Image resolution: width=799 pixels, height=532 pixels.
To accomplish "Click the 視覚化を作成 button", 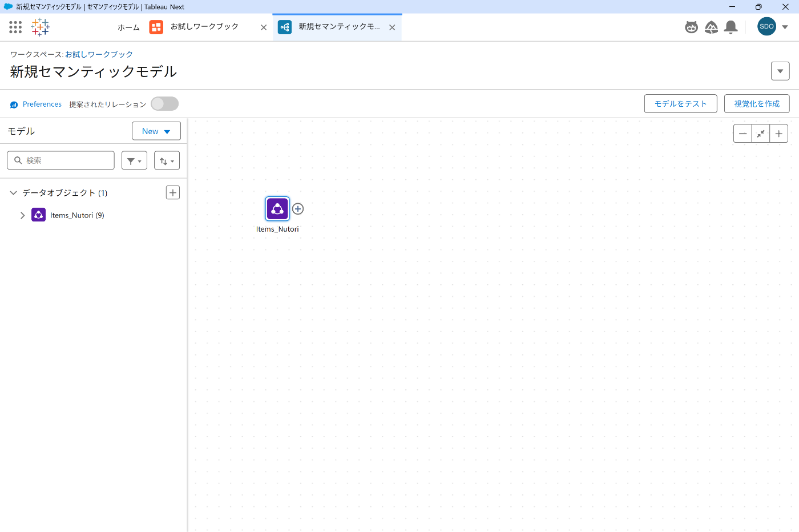I will click(x=757, y=104).
